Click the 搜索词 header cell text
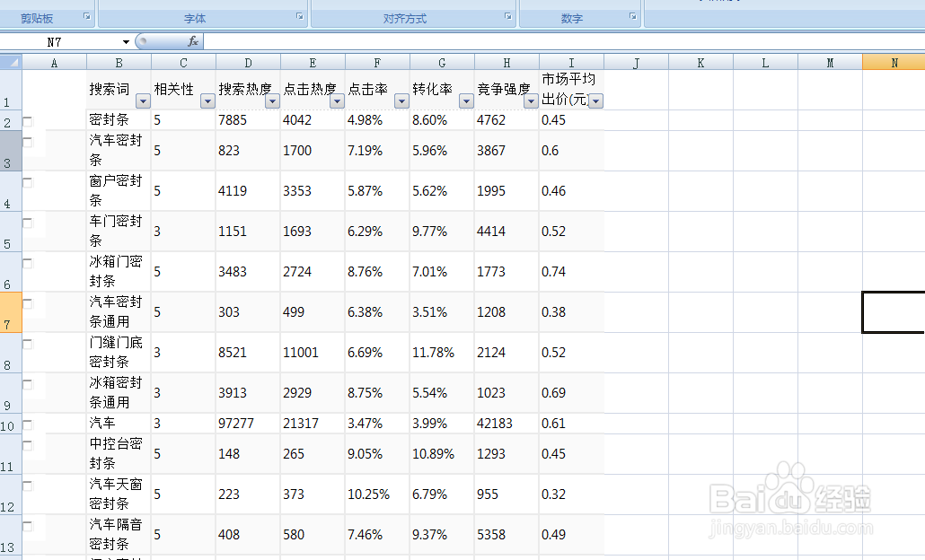Viewport: 925px width, 560px height. (110, 89)
